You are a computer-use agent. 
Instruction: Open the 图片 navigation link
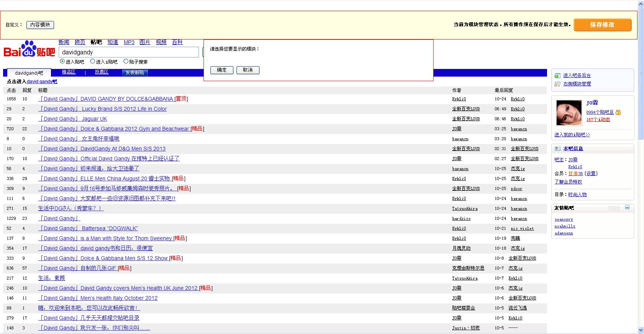[145, 42]
